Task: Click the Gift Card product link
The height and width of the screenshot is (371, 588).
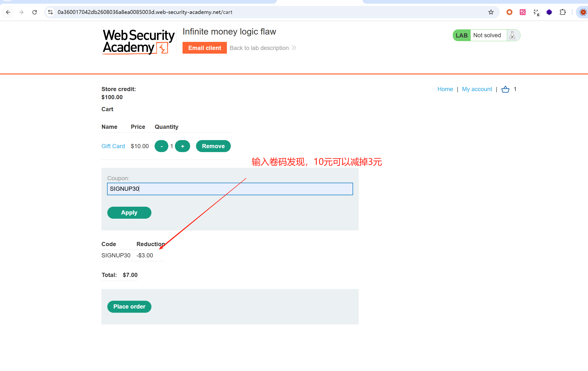Action: [113, 146]
